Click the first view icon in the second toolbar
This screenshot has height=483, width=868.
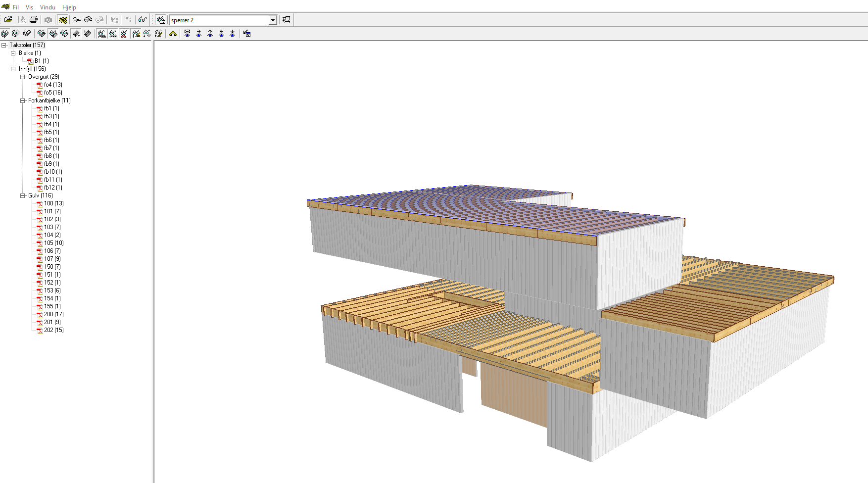click(x=5, y=33)
